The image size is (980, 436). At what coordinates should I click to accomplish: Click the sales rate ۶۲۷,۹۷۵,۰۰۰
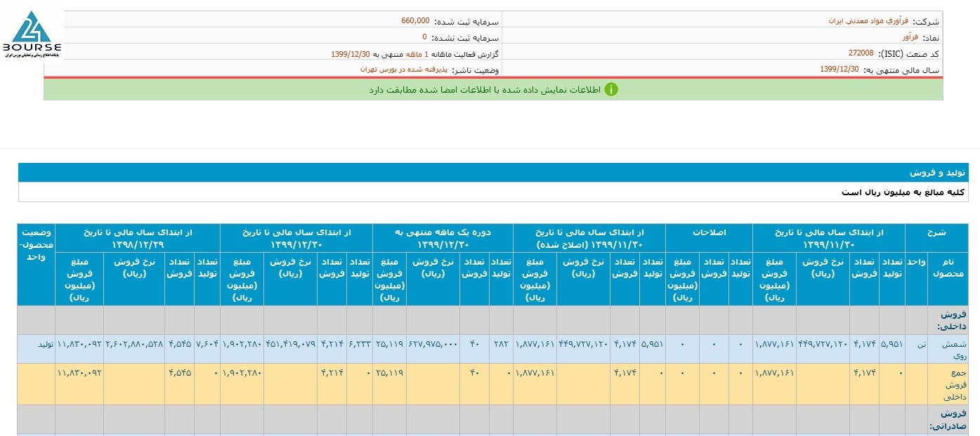(433, 344)
